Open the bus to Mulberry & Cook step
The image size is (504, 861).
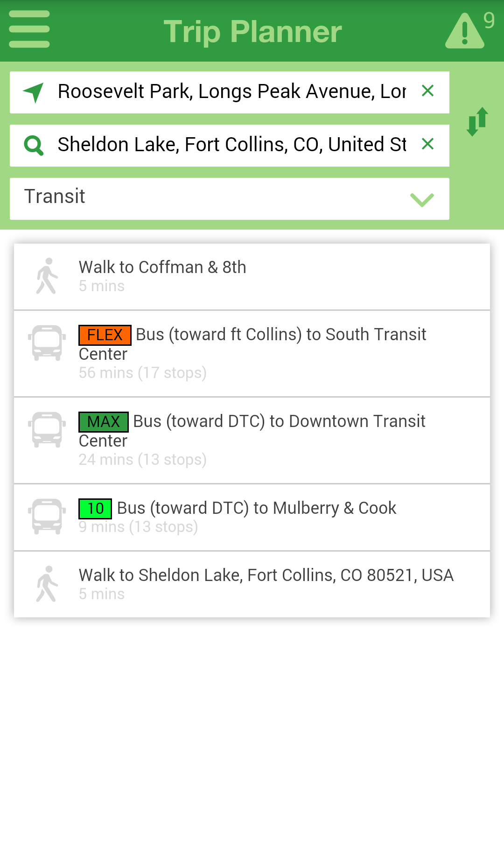point(252,518)
